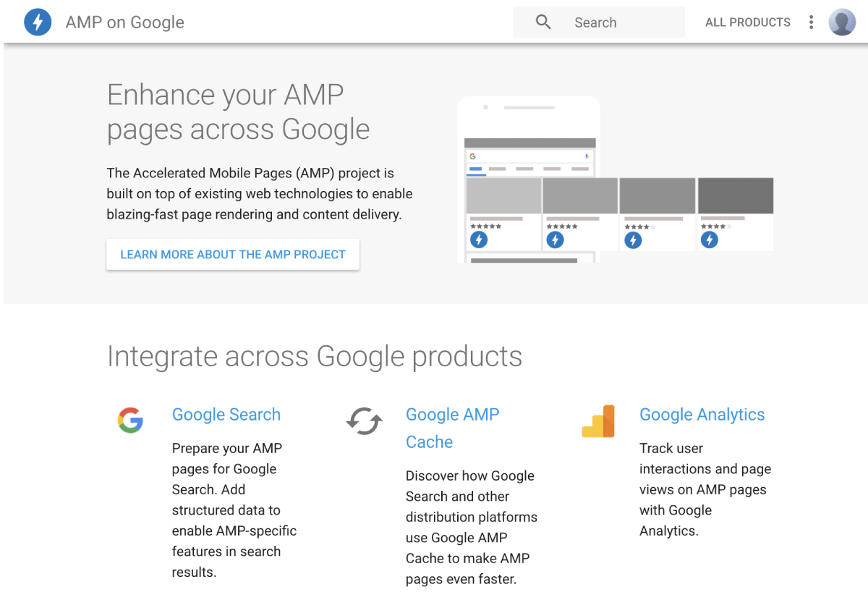Click the 'Integrate across Google products' heading
Viewport: 868px width, 608px height.
[x=315, y=357]
